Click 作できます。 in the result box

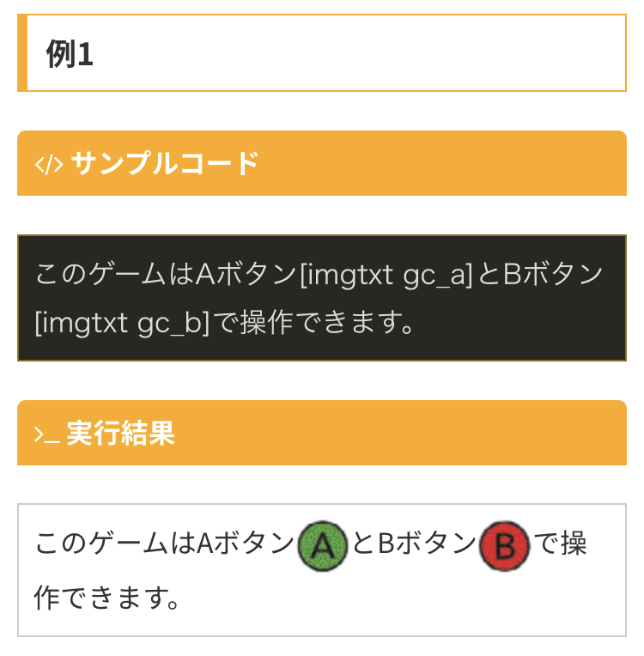tap(107, 598)
